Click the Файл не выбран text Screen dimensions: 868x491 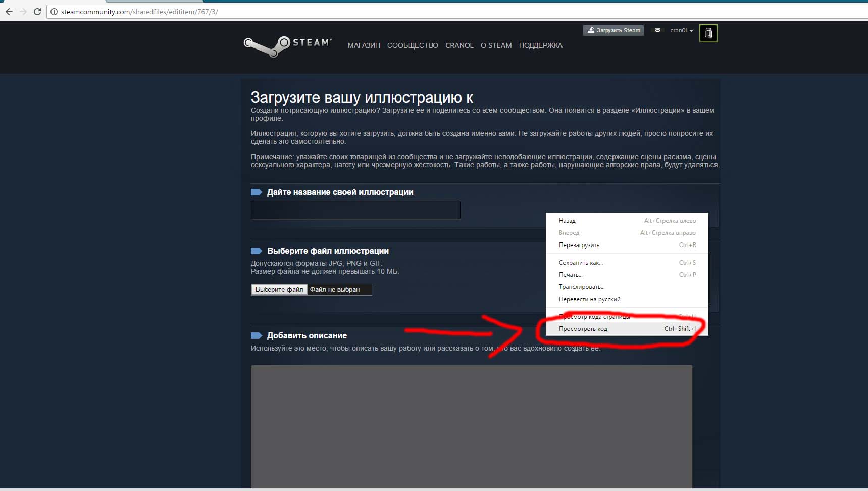[x=335, y=289]
